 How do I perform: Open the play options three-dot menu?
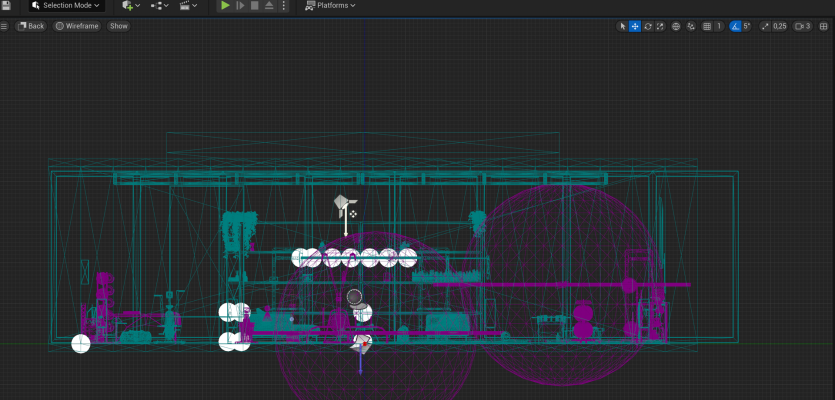[x=284, y=6]
